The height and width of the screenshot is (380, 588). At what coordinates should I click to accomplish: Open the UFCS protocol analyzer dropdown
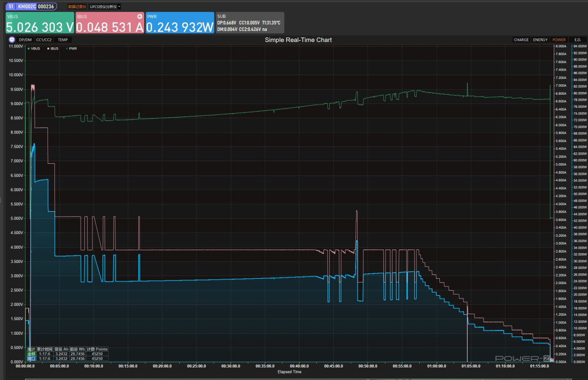coord(105,7)
